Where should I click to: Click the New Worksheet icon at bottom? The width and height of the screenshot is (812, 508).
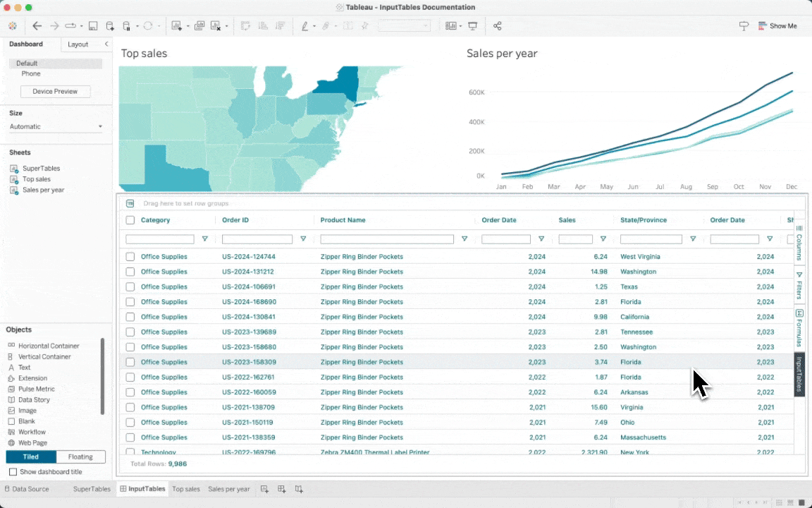265,489
